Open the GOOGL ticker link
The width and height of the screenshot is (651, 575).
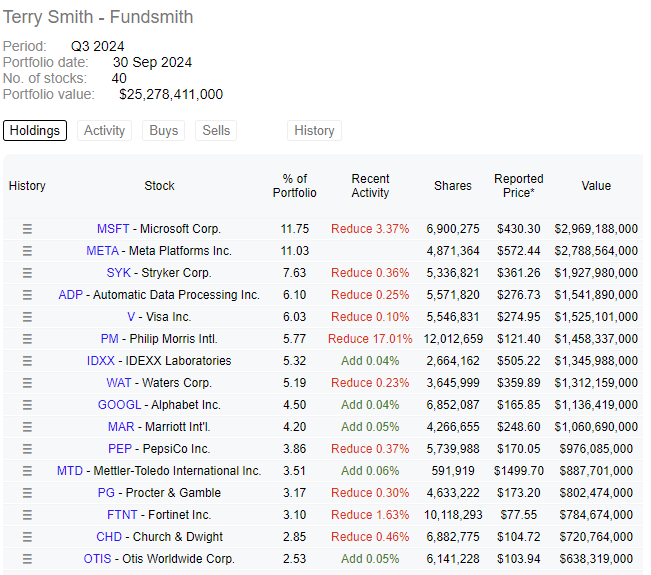pos(120,405)
